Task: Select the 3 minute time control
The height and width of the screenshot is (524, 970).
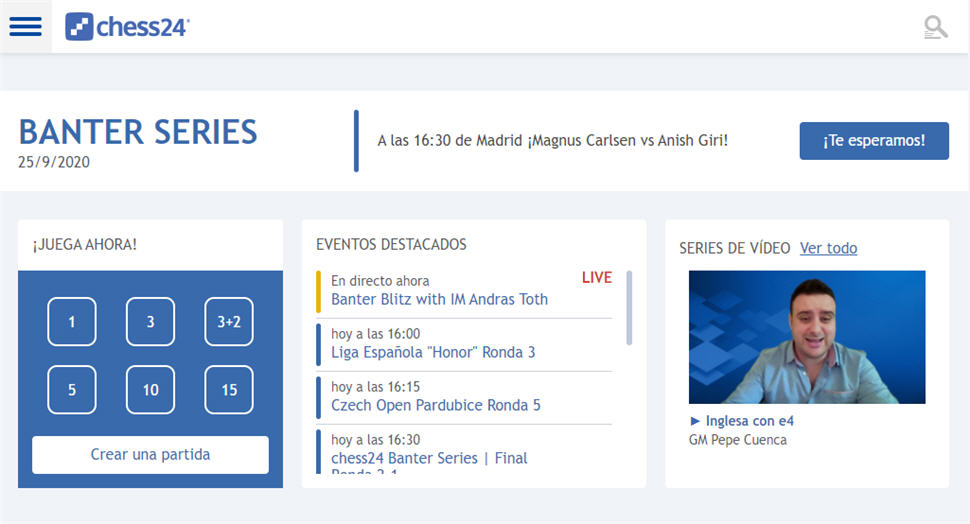Action: point(150,322)
